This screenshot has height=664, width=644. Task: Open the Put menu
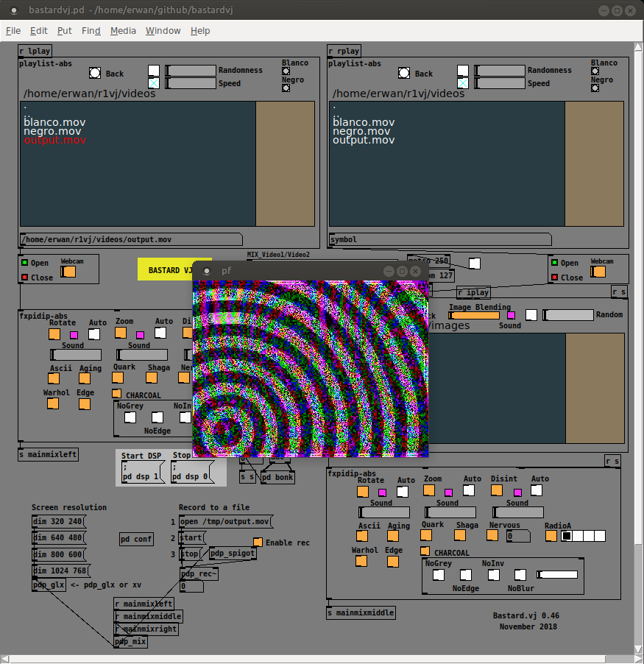[64, 30]
